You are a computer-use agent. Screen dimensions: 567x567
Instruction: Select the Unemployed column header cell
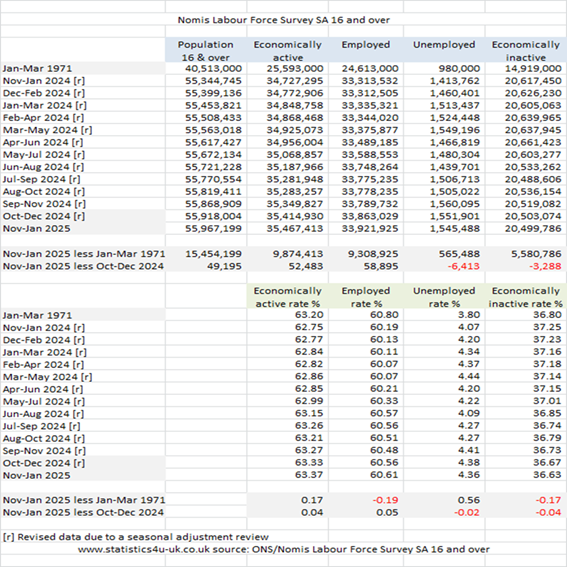444,50
